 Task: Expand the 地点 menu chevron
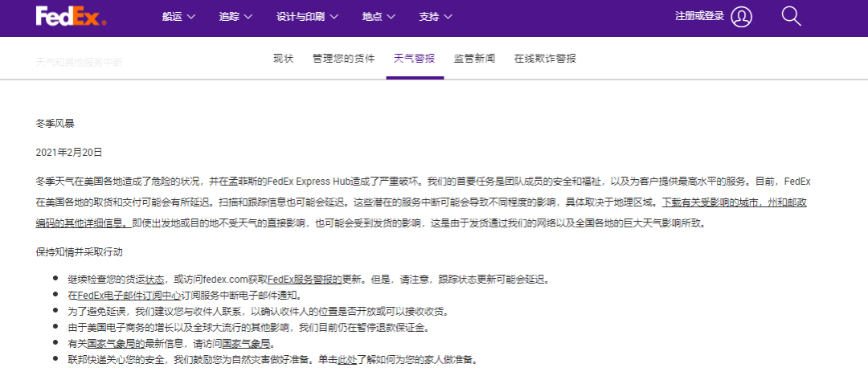coord(391,17)
